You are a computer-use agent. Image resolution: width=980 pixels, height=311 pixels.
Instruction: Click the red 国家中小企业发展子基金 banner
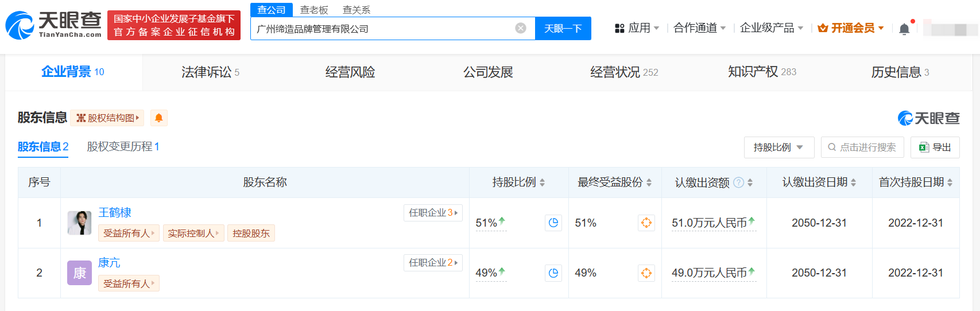(x=174, y=25)
